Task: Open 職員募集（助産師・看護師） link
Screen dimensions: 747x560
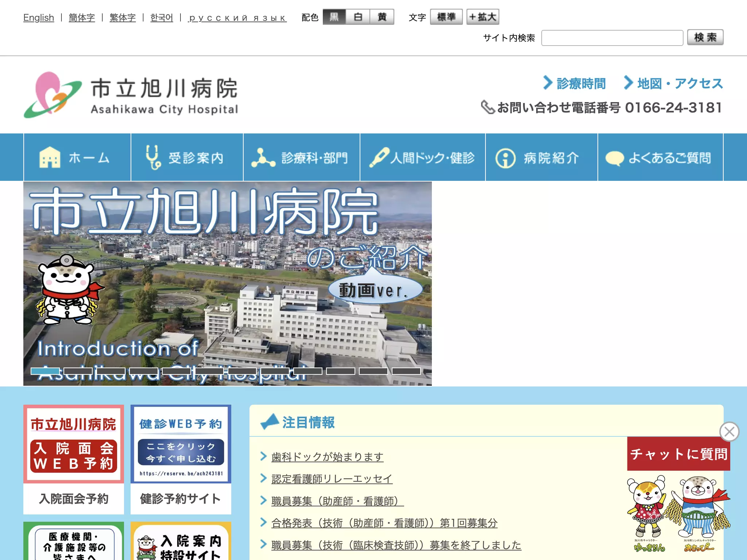Action: pos(337,501)
